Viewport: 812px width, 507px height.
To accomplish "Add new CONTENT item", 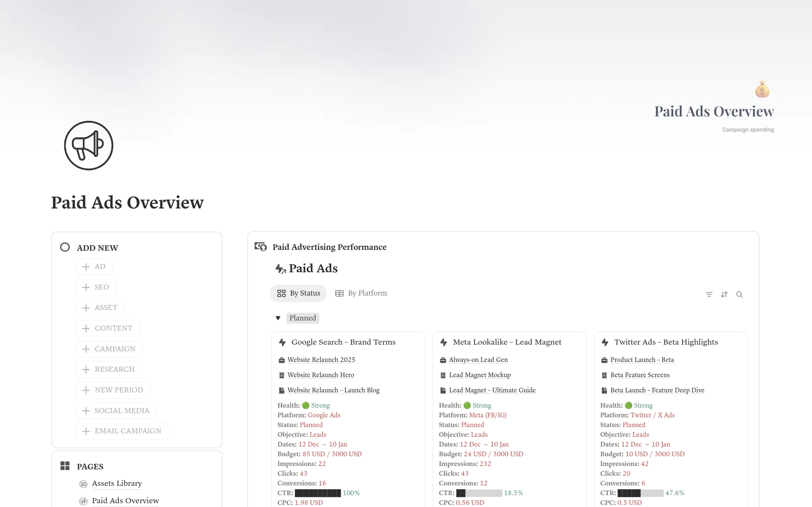I will coord(107,328).
